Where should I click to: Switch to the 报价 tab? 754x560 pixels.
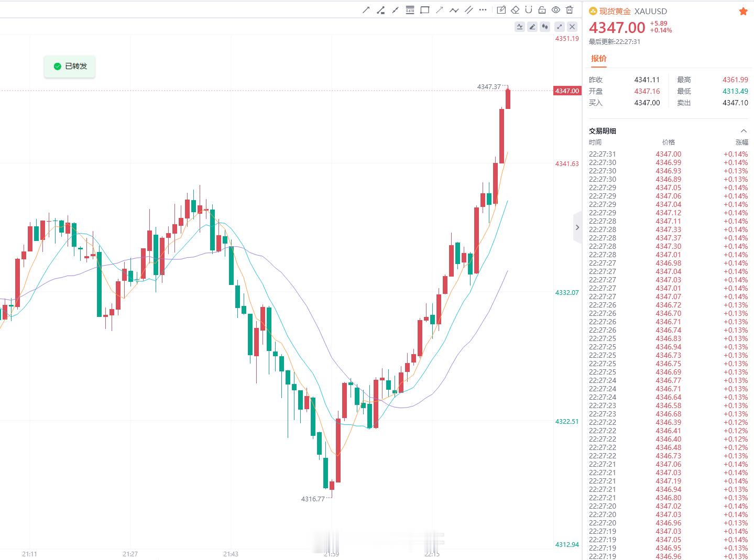599,59
